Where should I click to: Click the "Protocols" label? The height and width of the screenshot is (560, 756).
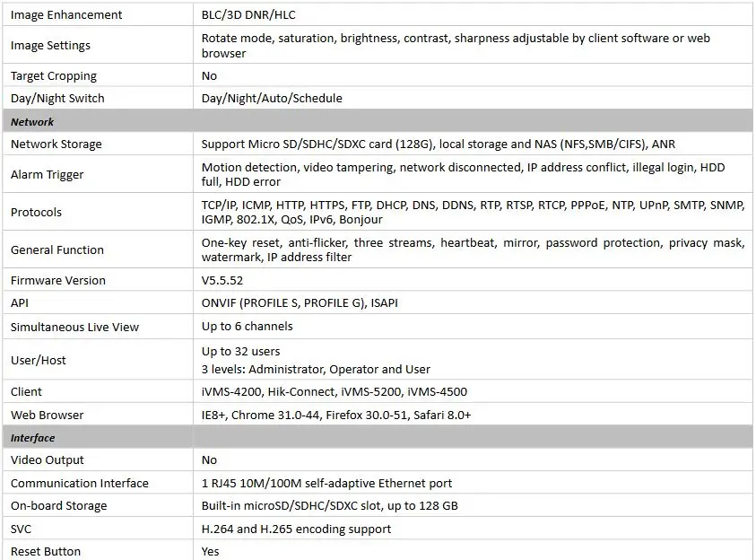tap(36, 212)
